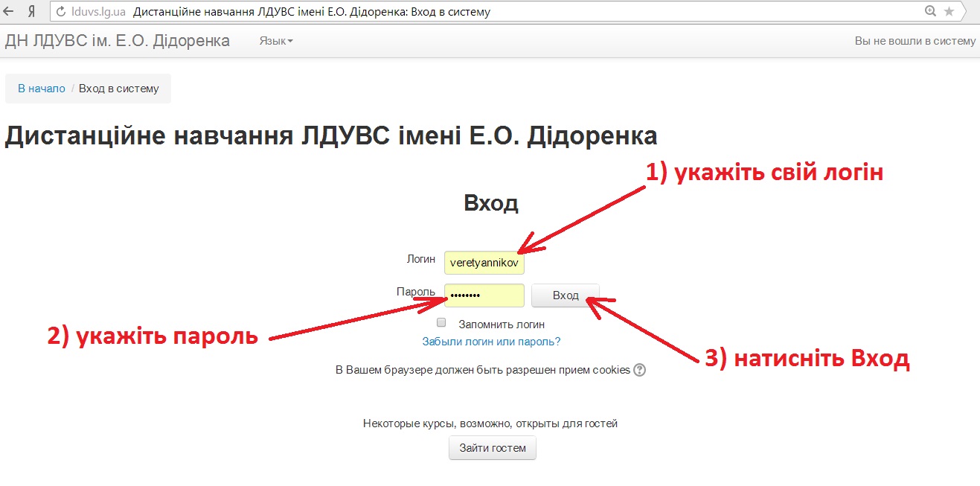Screen dimensions: 980x486
Task: Bookmark the page with the star icon
Action: [949, 11]
